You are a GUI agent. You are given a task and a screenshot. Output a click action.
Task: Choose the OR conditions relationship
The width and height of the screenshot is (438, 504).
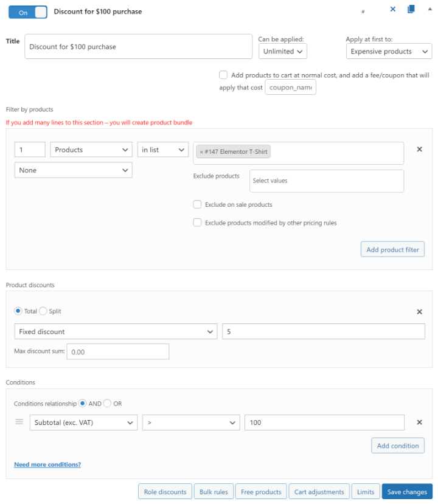tap(107, 403)
